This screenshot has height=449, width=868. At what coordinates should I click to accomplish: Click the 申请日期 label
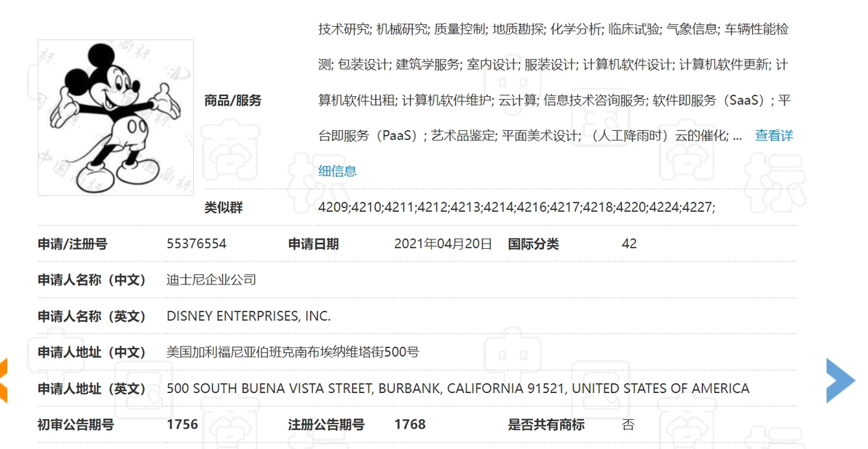(x=313, y=244)
